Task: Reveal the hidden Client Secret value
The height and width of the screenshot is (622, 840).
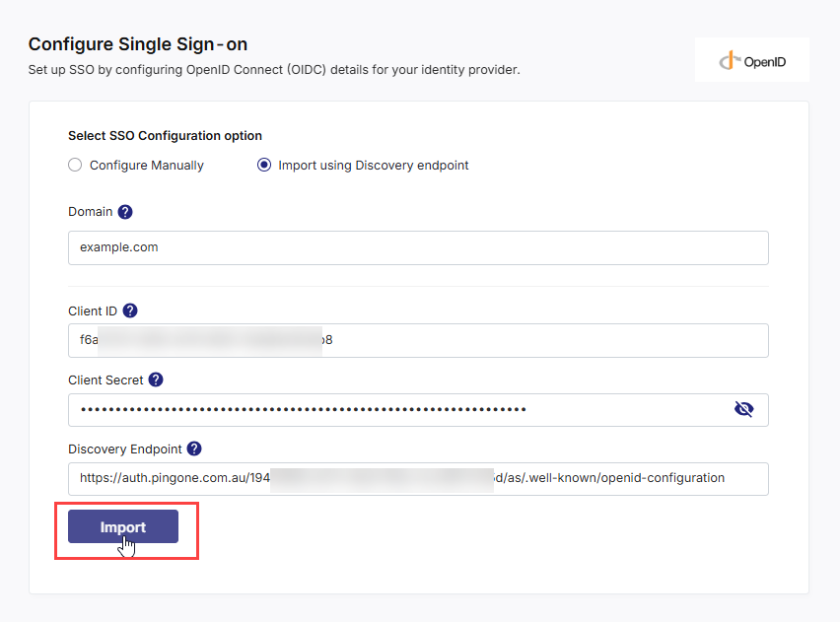Action: (744, 409)
